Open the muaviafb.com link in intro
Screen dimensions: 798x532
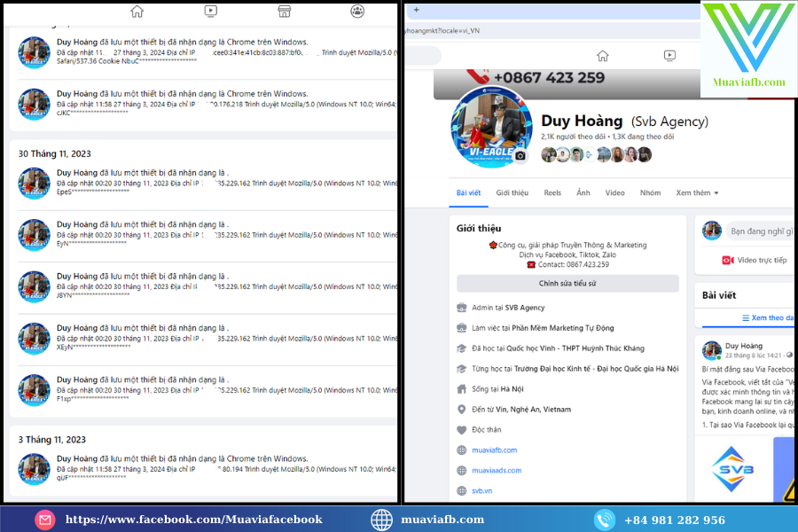[x=494, y=450]
